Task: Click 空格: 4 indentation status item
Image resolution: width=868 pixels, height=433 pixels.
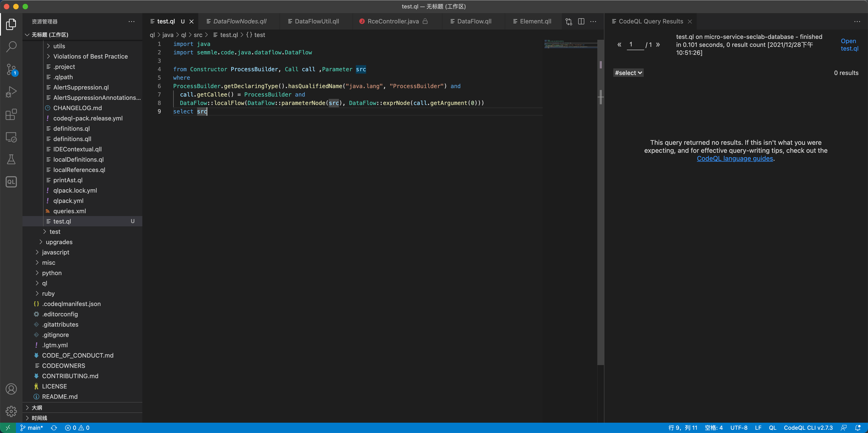Action: click(x=714, y=428)
